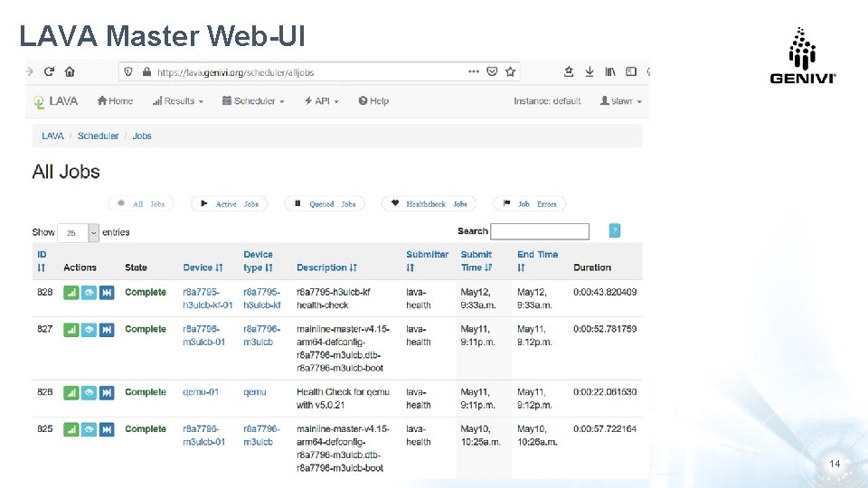Open the Help navbar item
Image resolution: width=868 pixels, height=488 pixels.
point(373,101)
